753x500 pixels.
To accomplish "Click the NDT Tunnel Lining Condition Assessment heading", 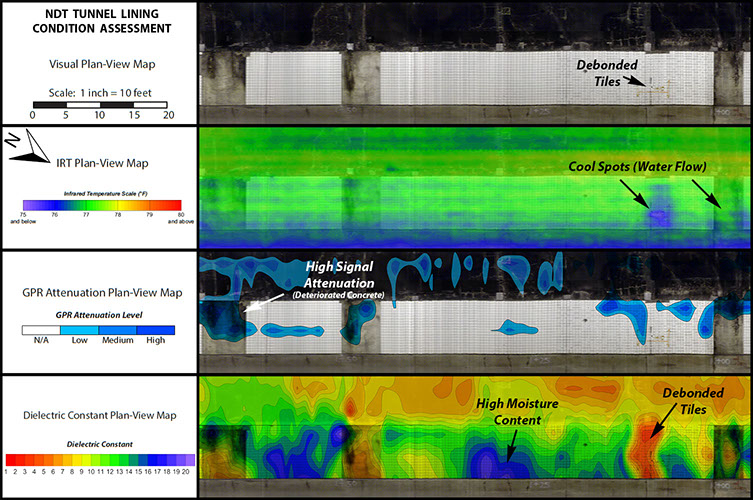I will point(98,21).
